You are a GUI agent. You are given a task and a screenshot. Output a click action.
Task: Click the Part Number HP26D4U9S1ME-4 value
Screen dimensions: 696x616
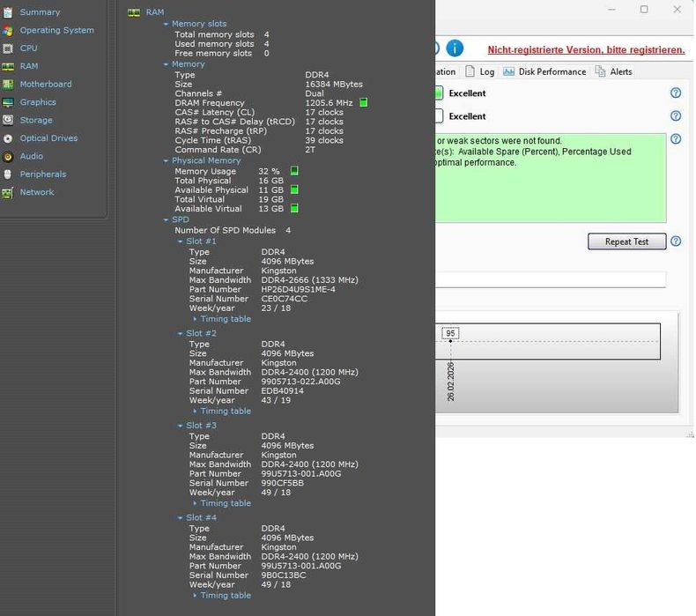click(x=299, y=290)
